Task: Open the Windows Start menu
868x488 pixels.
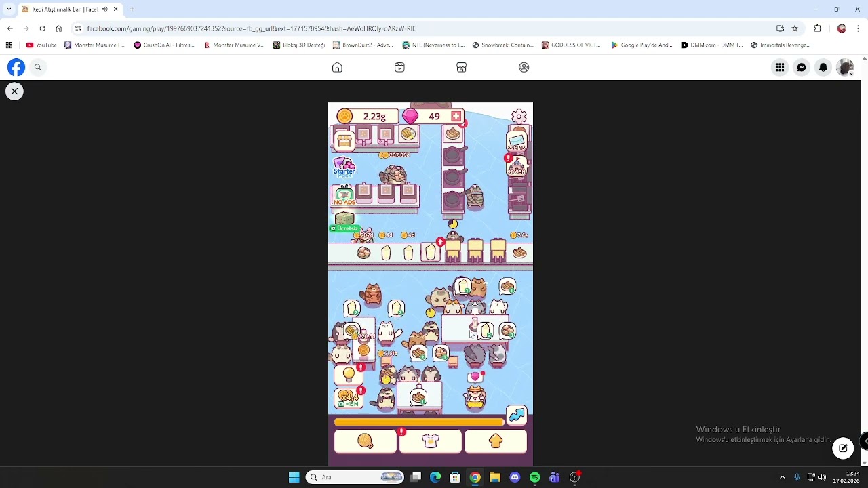Action: pos(294,477)
